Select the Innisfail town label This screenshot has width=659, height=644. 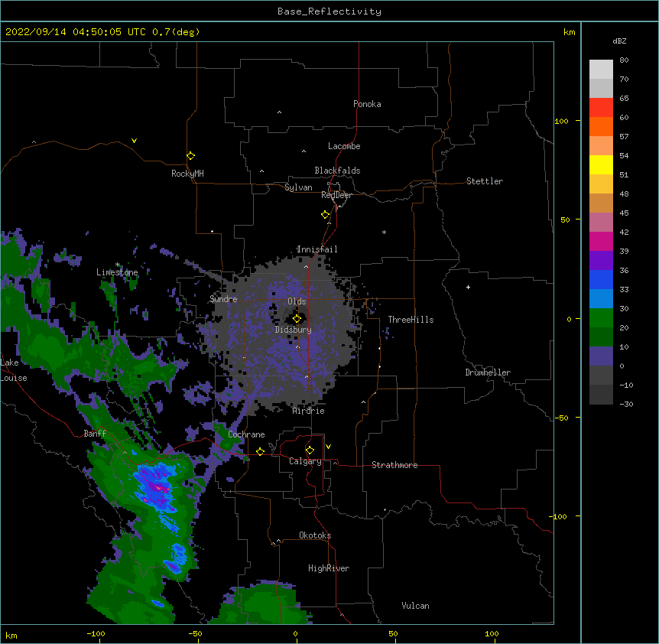pyautogui.click(x=317, y=249)
